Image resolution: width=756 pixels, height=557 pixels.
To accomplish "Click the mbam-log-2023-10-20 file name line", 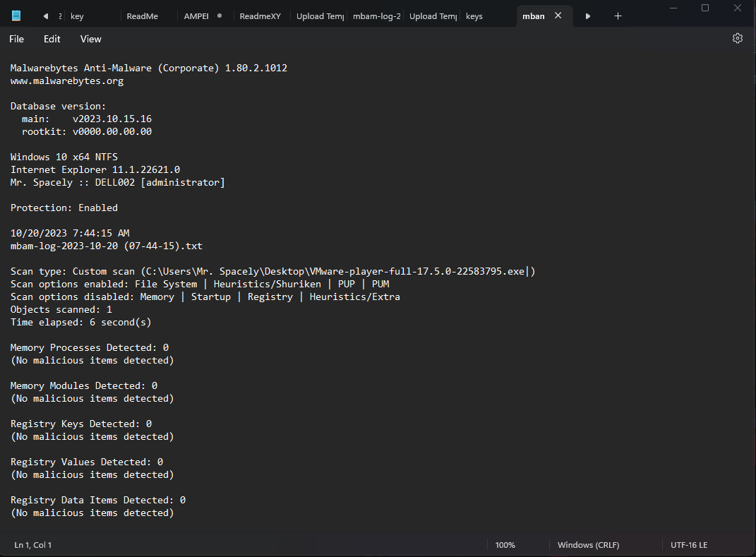I will [107, 246].
